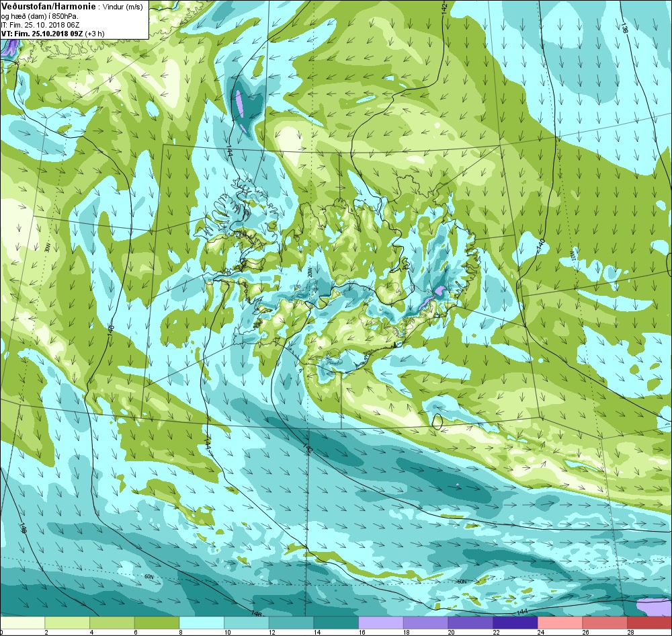Click legend tick value '24'
672x636 pixels.
[541, 632]
